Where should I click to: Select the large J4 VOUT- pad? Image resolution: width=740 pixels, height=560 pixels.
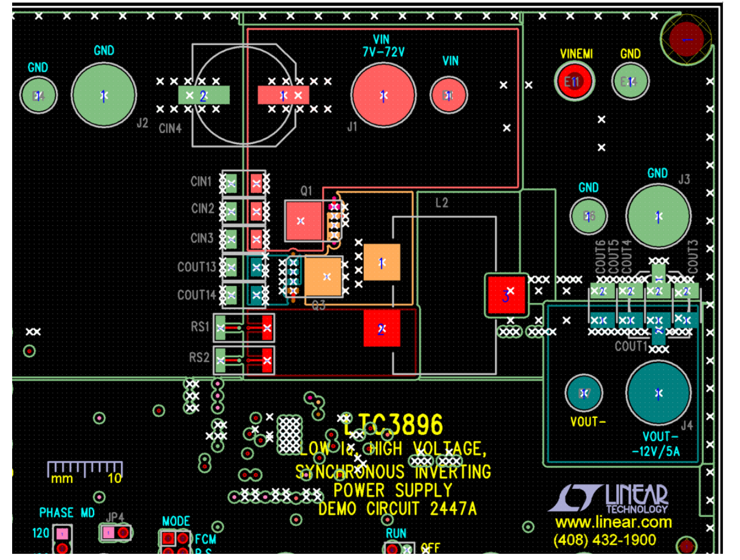tap(658, 394)
